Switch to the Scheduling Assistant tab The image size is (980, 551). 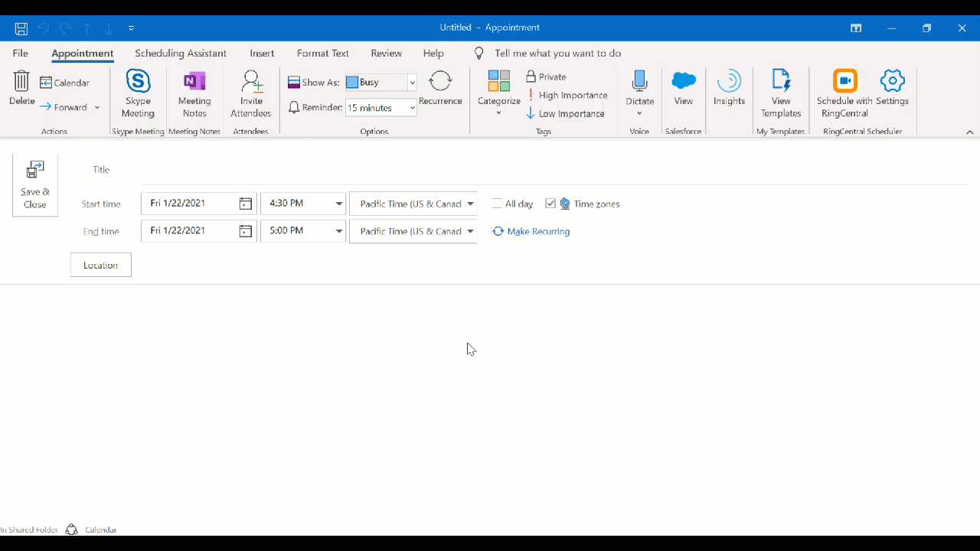coord(181,54)
